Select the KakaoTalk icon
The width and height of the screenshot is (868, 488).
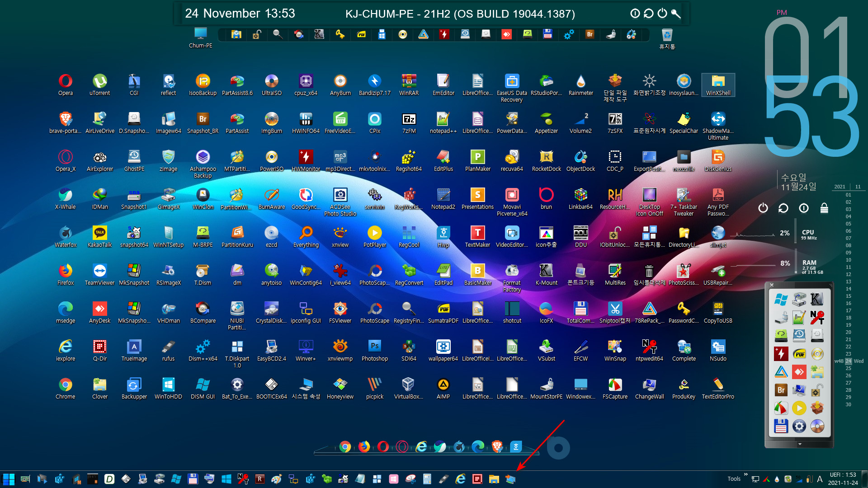99,237
